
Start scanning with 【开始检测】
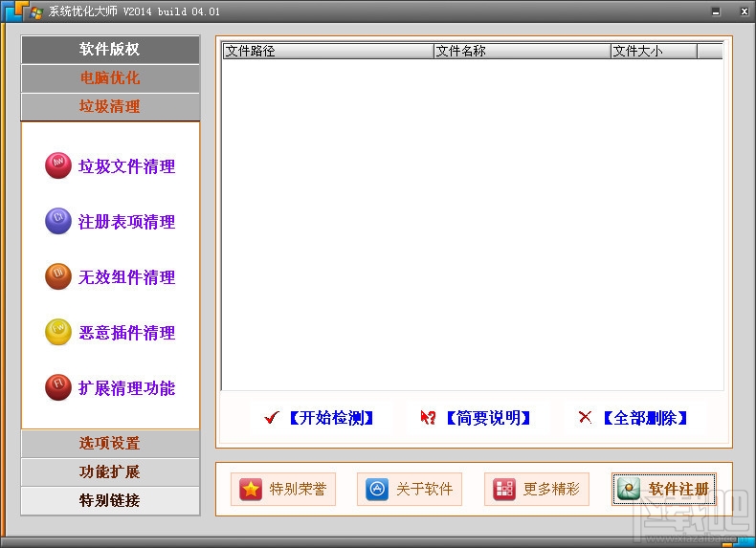pyautogui.click(x=332, y=418)
